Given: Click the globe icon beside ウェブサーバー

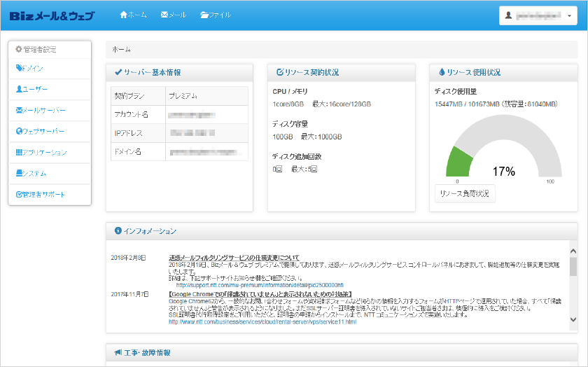Looking at the screenshot, I should tap(19, 131).
